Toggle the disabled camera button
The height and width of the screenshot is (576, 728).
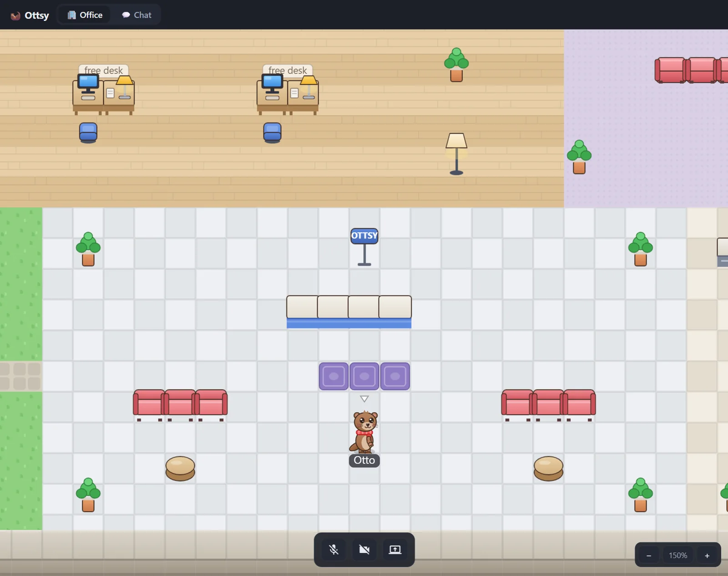coord(364,550)
